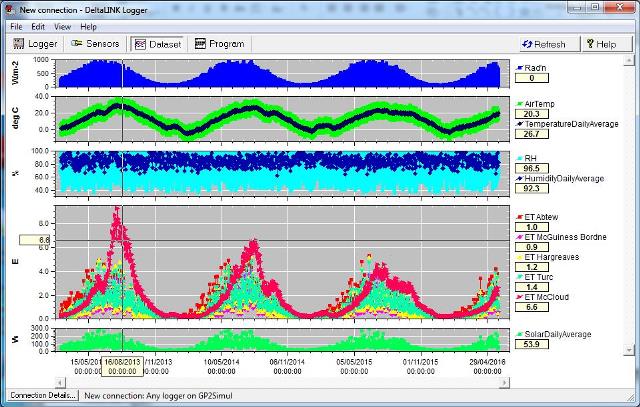Click the Help toolbar button
The height and width of the screenshot is (407, 640).
[607, 44]
